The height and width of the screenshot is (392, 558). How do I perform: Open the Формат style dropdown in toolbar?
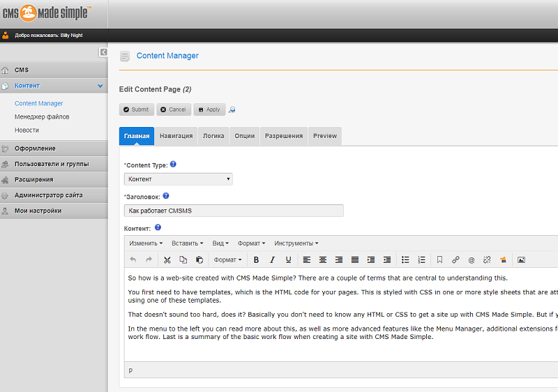coord(227,259)
